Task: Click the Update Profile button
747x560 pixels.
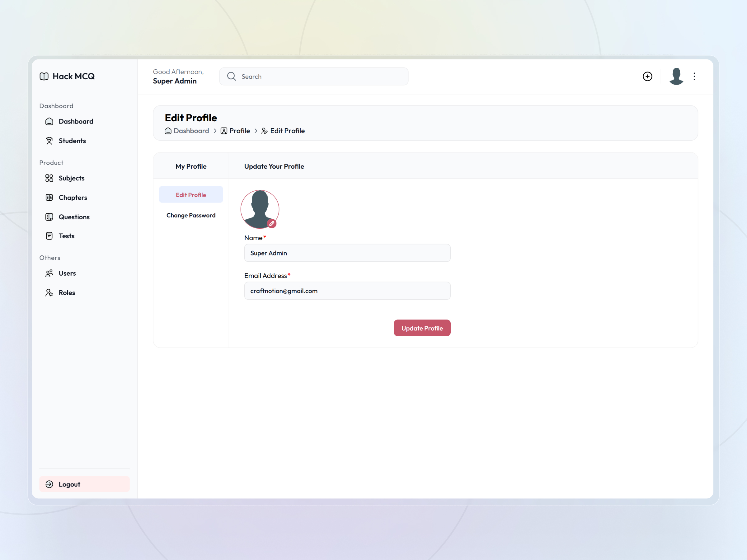Action: [422, 328]
